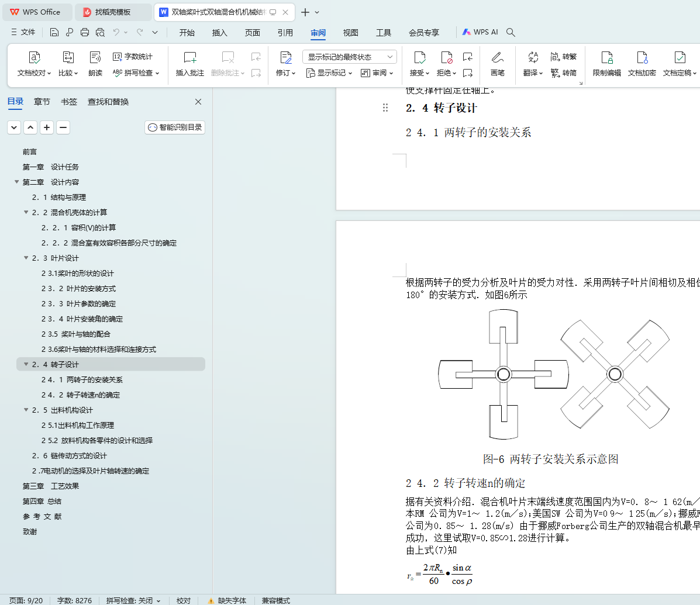Switch to the 章节 navigation tab
Viewport: 700px width, 605px height.
(42, 102)
